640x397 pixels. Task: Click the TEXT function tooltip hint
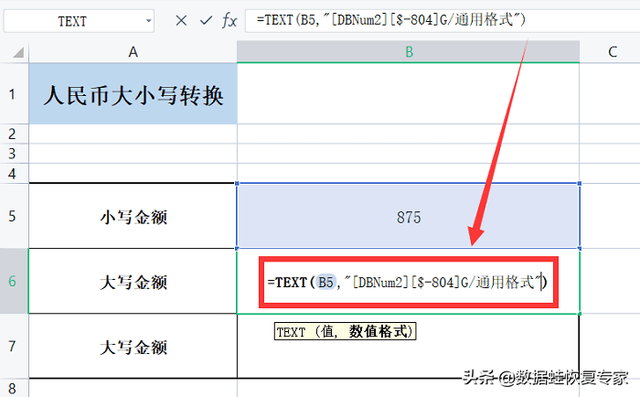click(345, 331)
